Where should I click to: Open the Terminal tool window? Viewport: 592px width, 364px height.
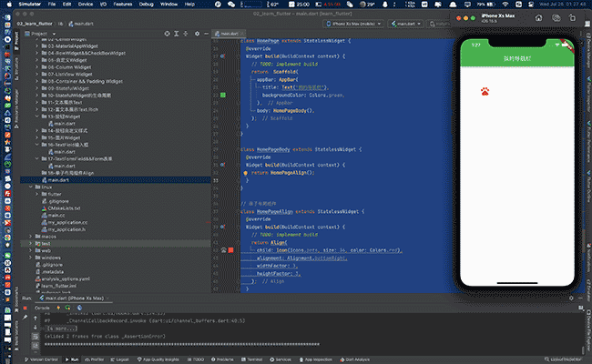(x=251, y=359)
